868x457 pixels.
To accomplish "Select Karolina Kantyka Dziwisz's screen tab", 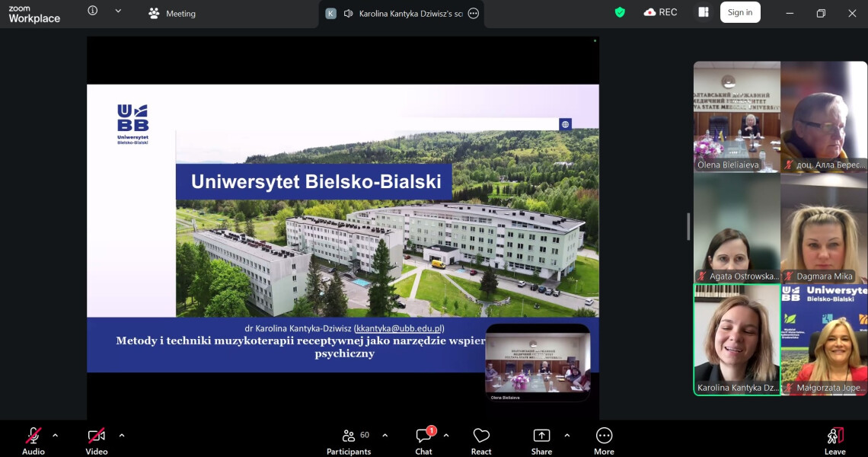I will coord(401,13).
